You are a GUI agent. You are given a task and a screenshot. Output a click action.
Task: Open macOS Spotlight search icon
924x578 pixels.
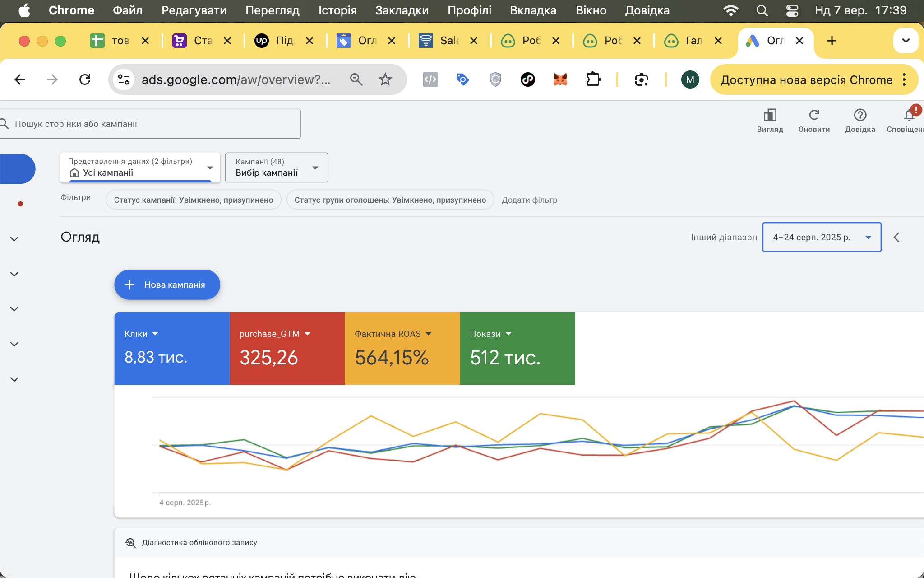762,10
